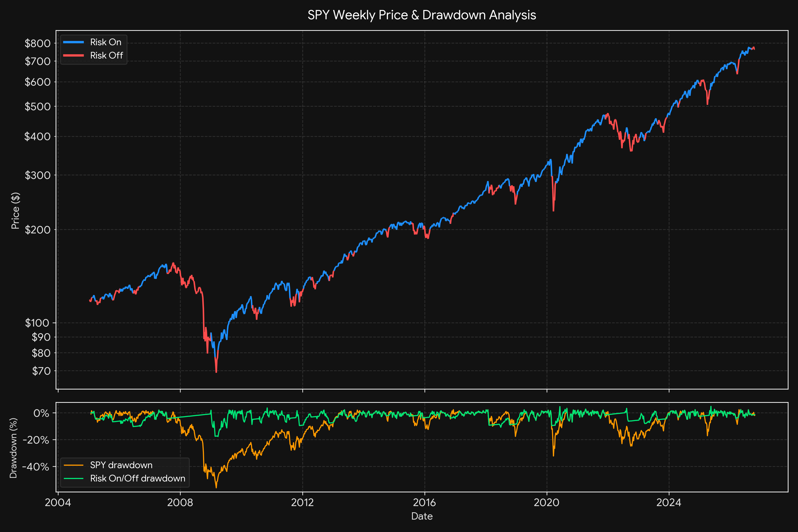The image size is (798, 532).
Task: Click the green Risk On/Off drawdown legend swatch
Action: pyautogui.click(x=73, y=478)
